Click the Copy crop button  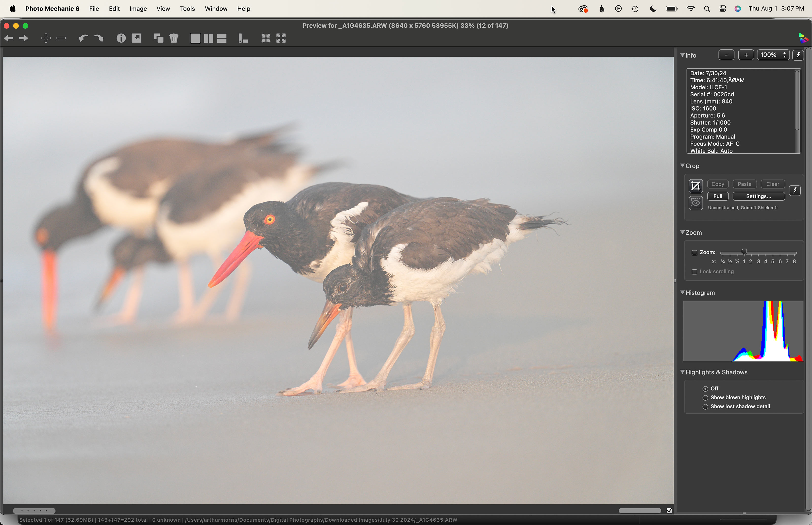718,184
